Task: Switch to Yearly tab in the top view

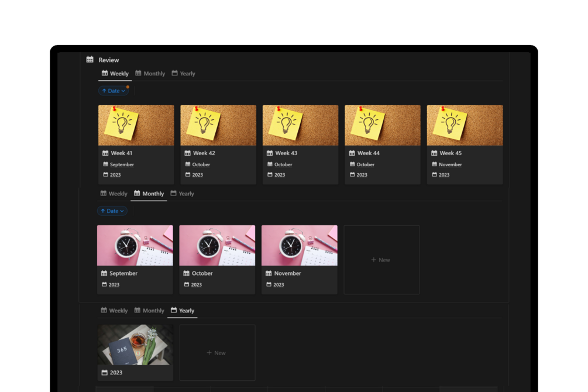Action: (x=183, y=74)
